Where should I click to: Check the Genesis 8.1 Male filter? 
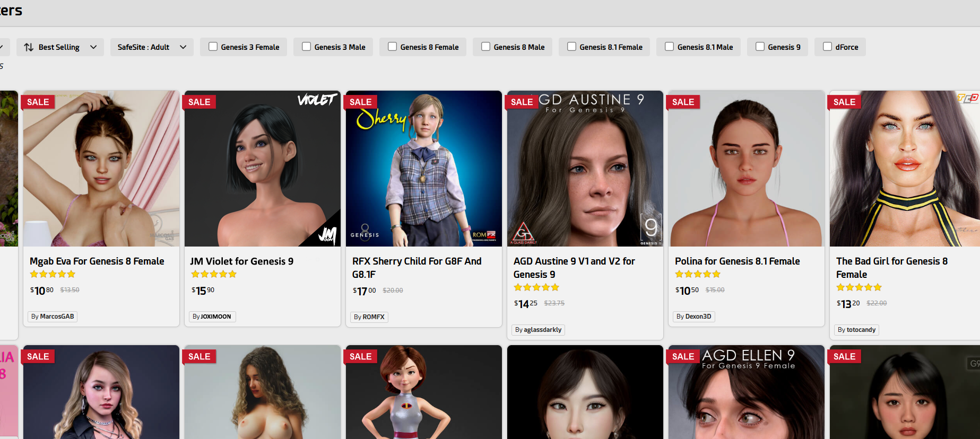(669, 47)
